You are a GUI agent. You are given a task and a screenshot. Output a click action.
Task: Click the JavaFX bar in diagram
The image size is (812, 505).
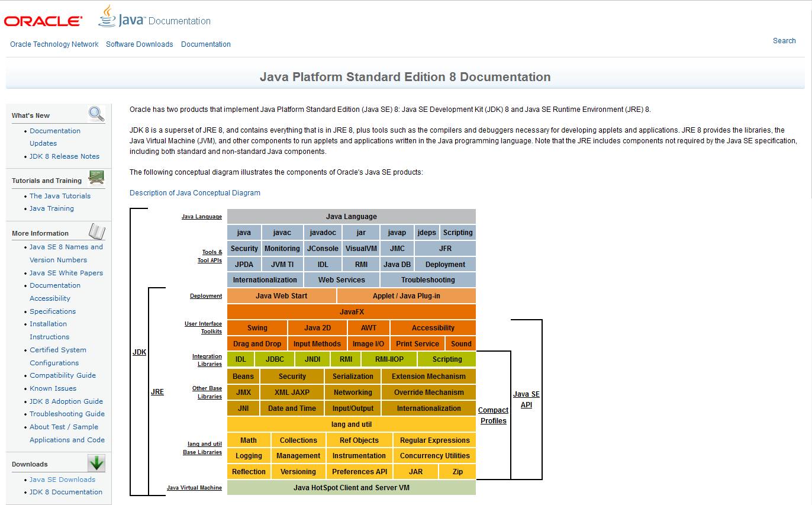click(x=352, y=311)
